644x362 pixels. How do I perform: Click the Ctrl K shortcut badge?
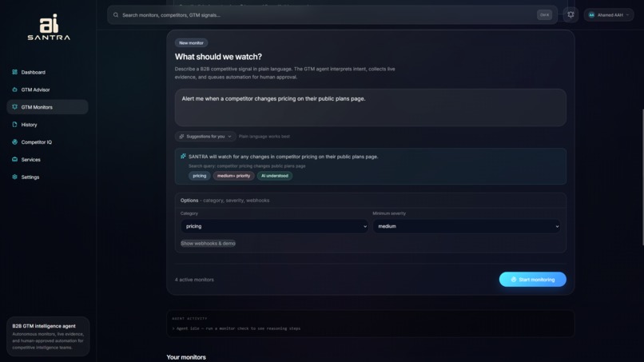pos(544,15)
